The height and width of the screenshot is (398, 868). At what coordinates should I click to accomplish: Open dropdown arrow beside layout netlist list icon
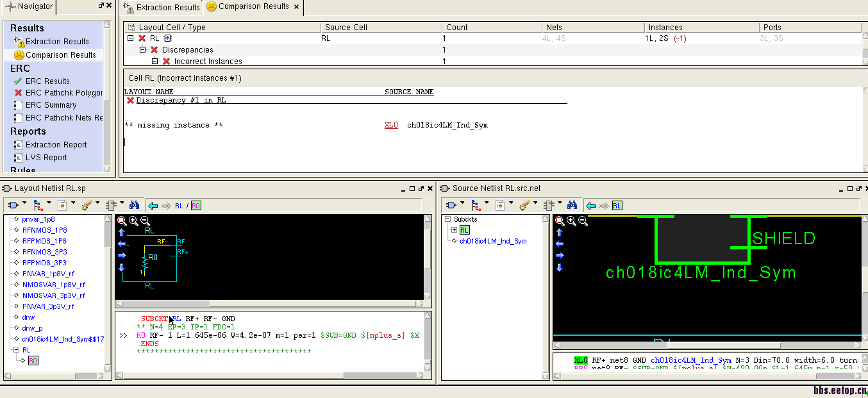[73, 204]
